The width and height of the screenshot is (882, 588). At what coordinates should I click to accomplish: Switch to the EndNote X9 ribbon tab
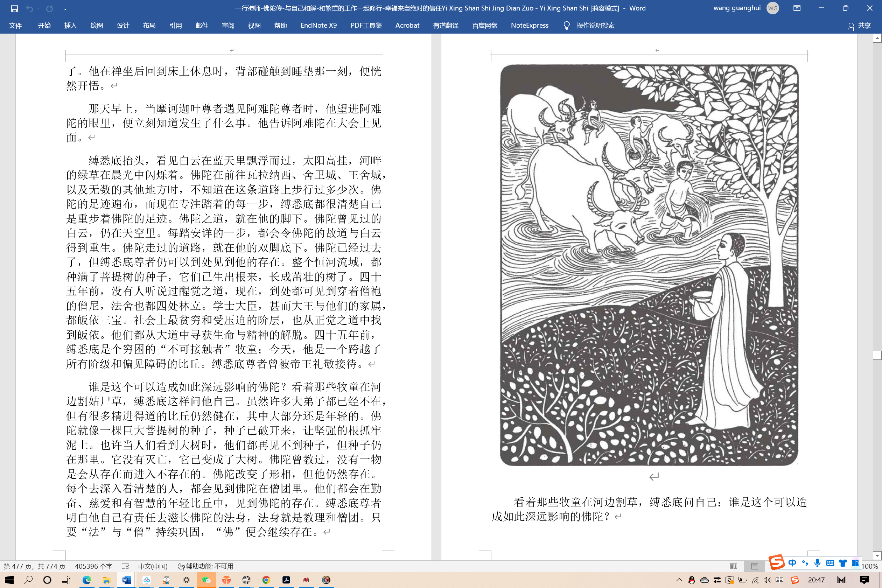[x=318, y=25]
